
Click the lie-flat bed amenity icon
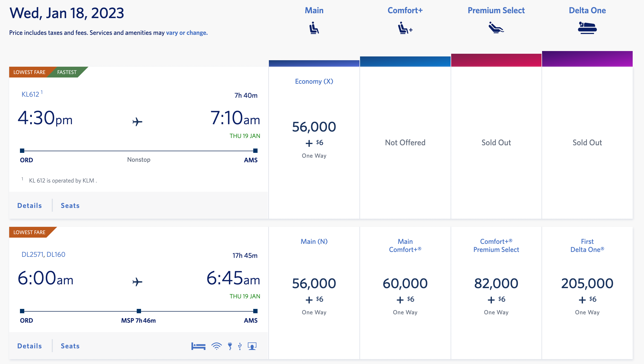(x=198, y=346)
